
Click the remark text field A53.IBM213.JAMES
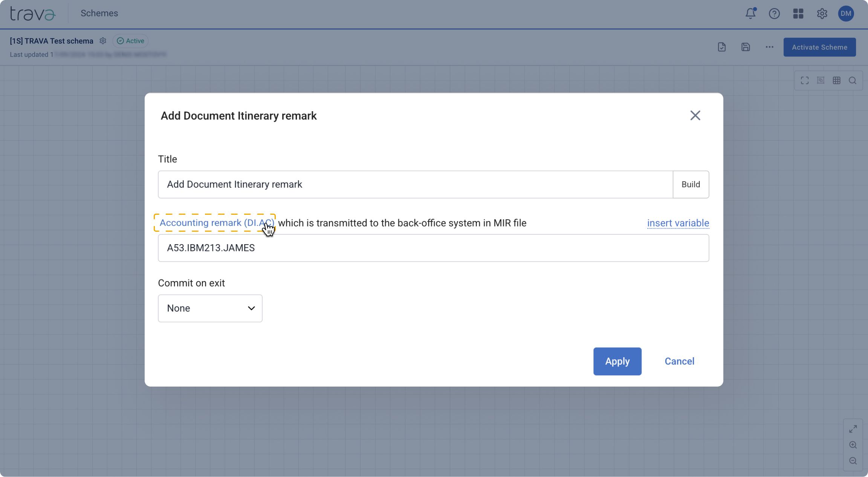point(433,248)
